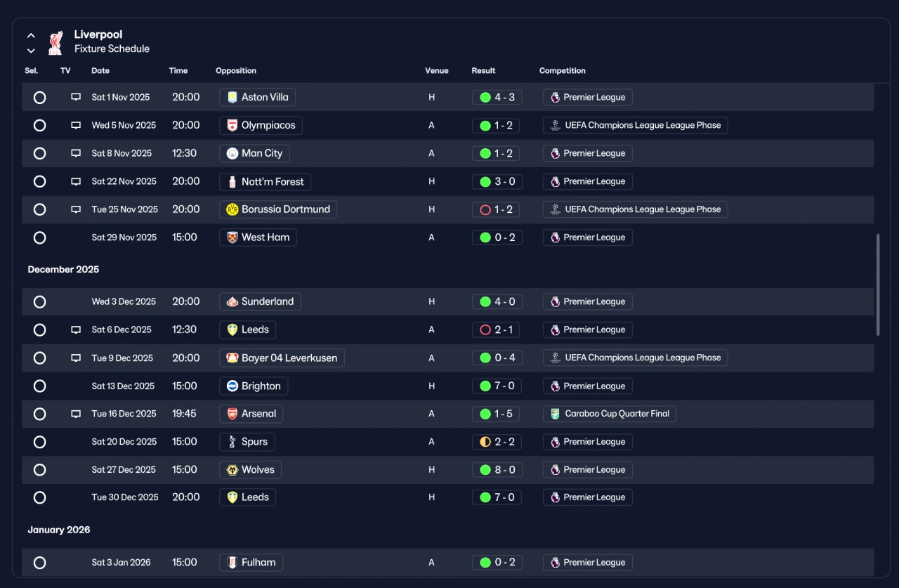Screen dimensions: 899x588
Task: Sort fixtures by the Date column header
Action: (100, 71)
